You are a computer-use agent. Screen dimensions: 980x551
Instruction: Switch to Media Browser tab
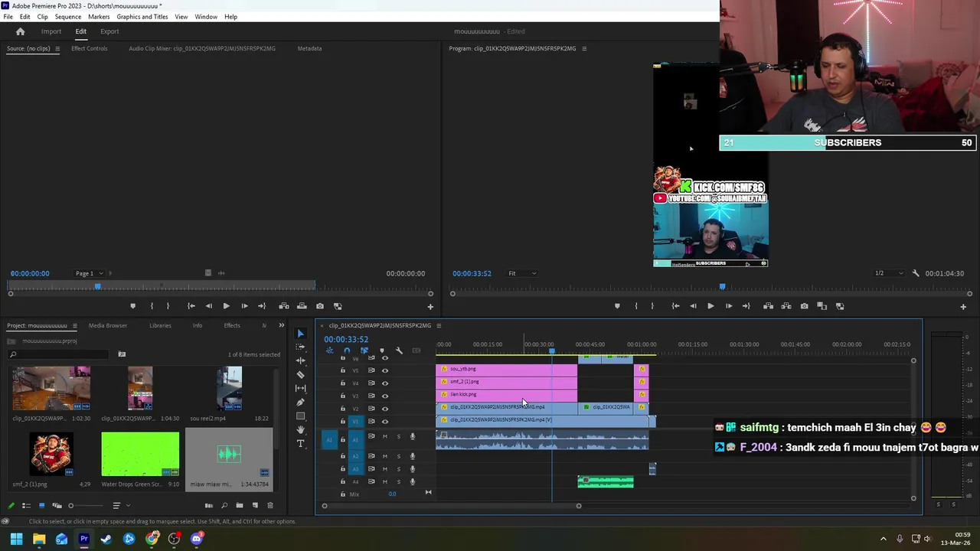click(x=108, y=326)
